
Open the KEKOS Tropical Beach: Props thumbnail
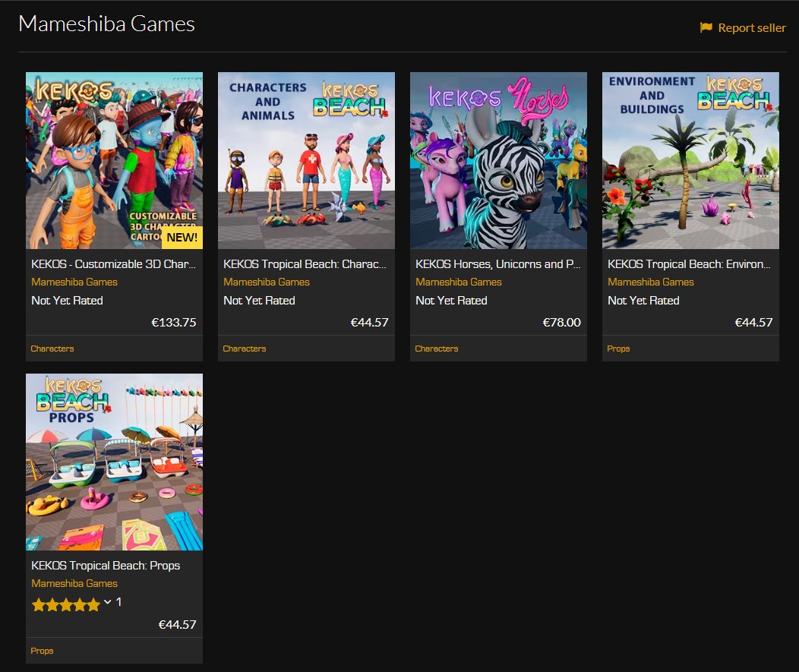[114, 461]
